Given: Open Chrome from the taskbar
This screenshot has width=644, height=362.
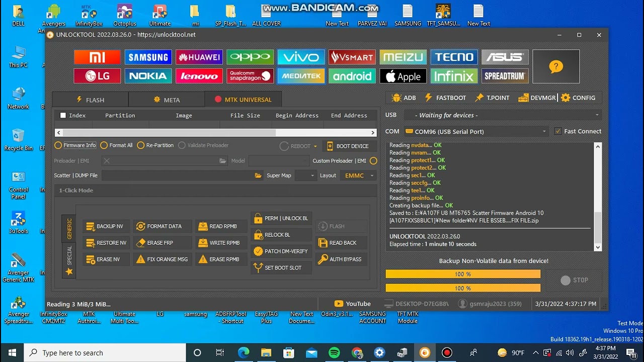Looking at the screenshot, I should click(x=357, y=352).
